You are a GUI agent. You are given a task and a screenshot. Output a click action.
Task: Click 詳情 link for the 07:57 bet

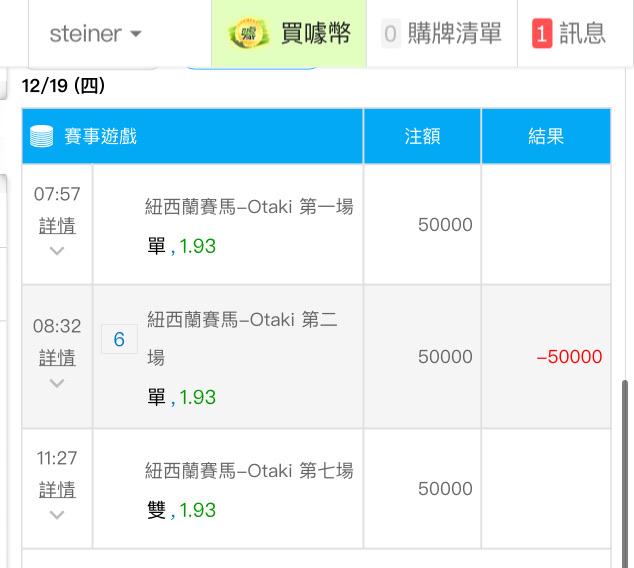57,225
